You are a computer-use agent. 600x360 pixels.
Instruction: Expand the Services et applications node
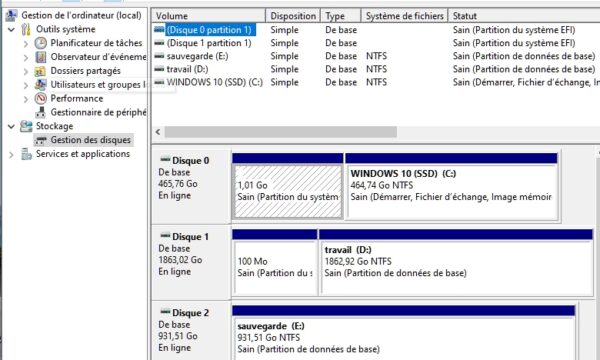coord(11,155)
